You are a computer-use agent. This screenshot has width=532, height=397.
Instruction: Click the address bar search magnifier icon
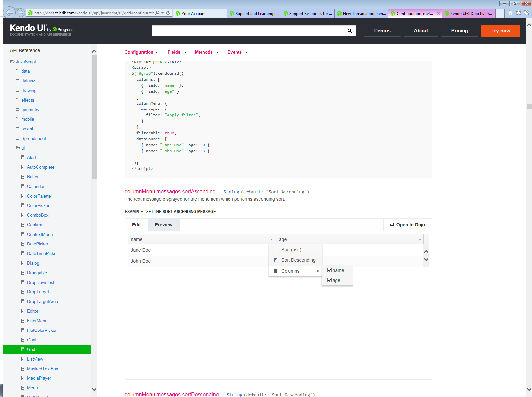click(157, 13)
